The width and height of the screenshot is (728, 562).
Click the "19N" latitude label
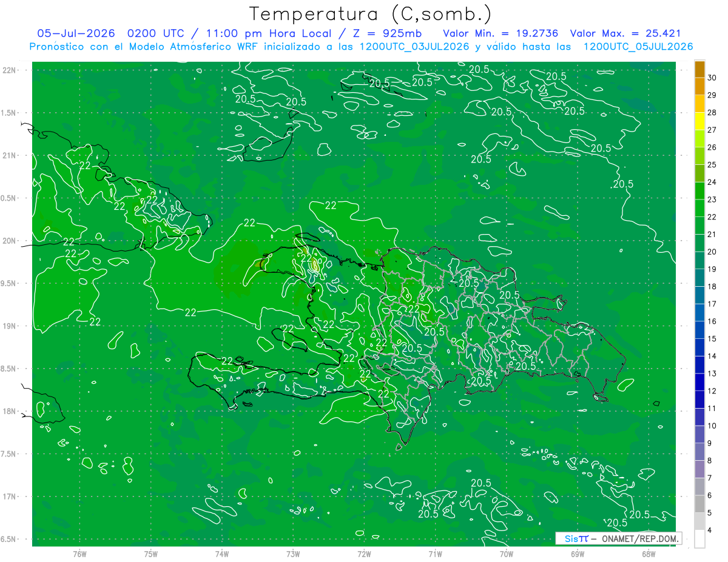10,326
